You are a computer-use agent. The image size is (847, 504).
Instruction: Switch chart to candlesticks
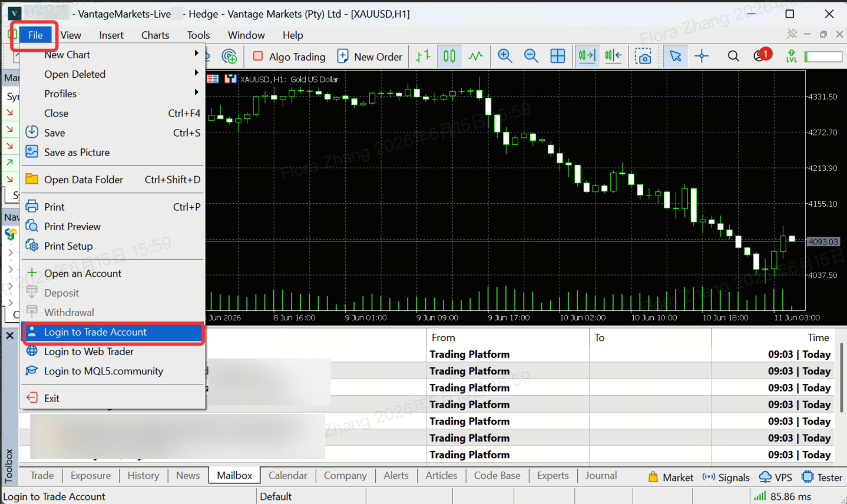point(449,57)
